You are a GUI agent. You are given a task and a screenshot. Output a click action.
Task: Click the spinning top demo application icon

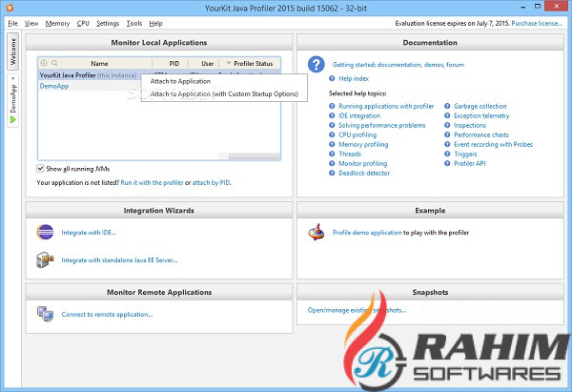pos(316,232)
